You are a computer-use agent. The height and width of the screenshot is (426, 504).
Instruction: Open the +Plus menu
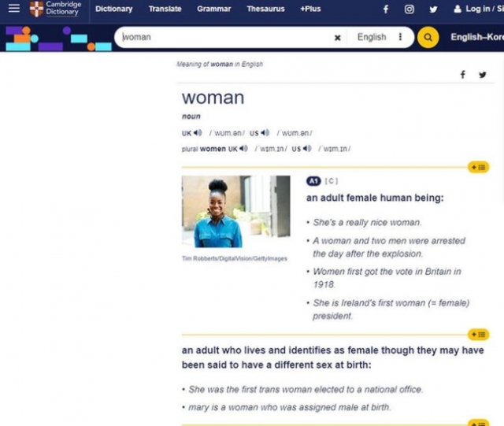310,9
